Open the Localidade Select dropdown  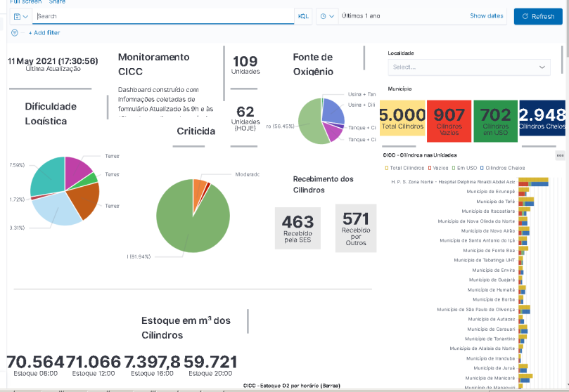[x=469, y=67]
